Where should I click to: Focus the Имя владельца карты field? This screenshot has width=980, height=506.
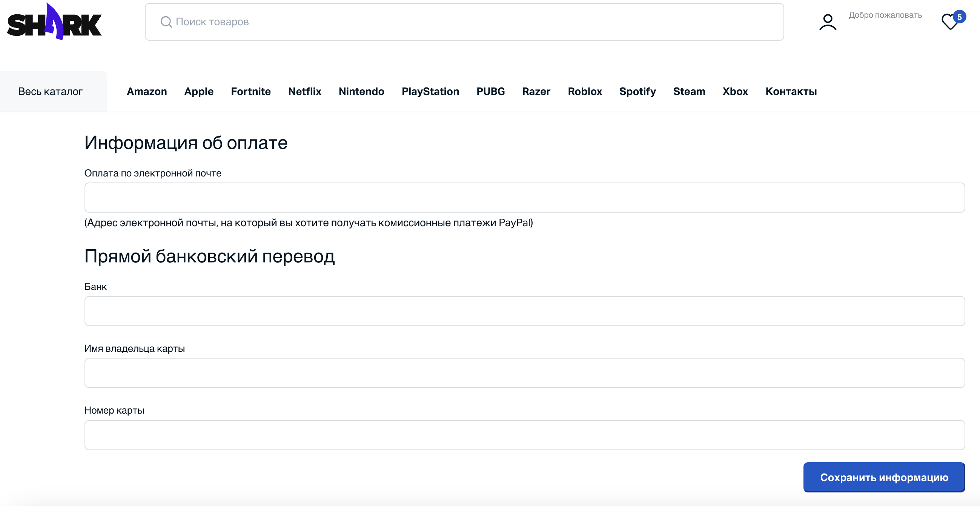pos(524,373)
